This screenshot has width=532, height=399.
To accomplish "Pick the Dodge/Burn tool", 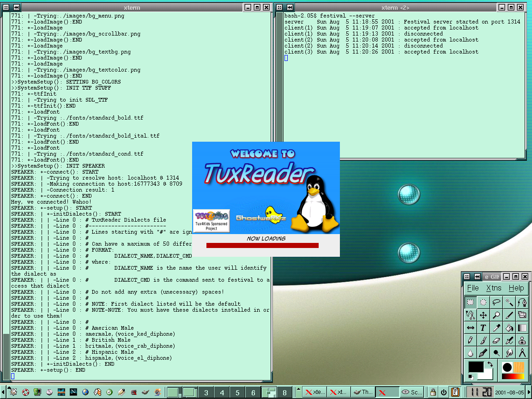I will [x=496, y=353].
